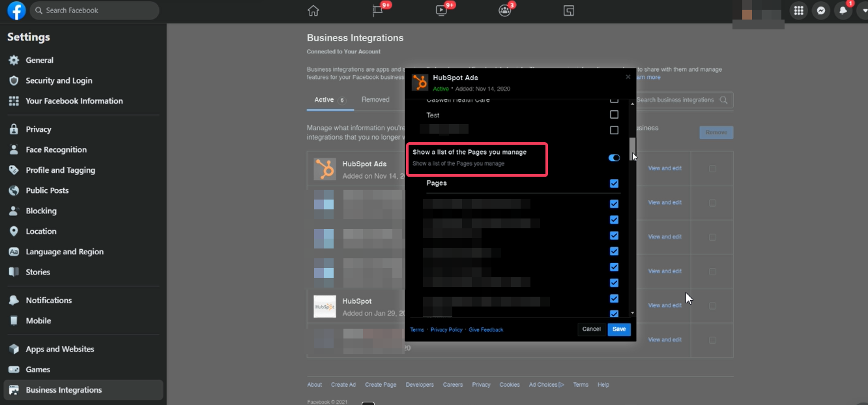Image resolution: width=868 pixels, height=405 pixels.
Task: Click the dialog scrollbar thumb
Action: pos(632,149)
